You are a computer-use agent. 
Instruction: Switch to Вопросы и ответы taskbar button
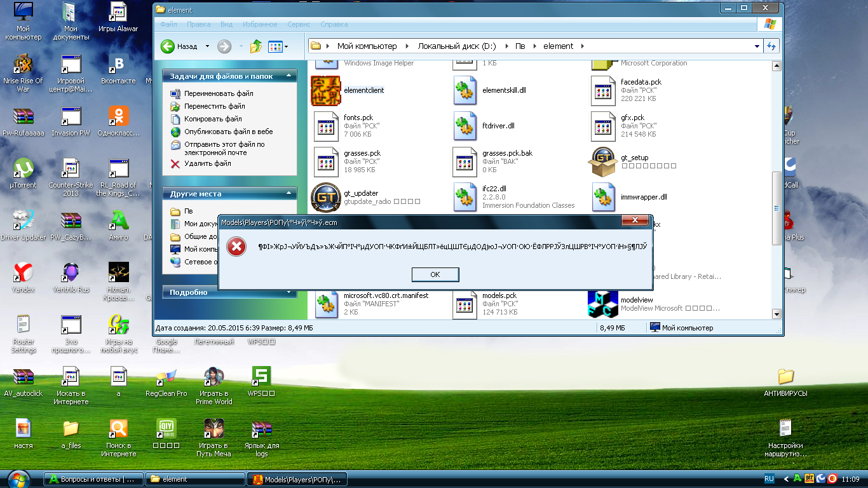93,479
